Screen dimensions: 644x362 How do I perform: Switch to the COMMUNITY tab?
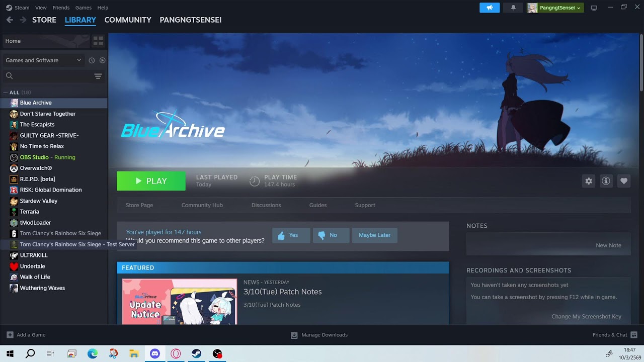coord(128,20)
